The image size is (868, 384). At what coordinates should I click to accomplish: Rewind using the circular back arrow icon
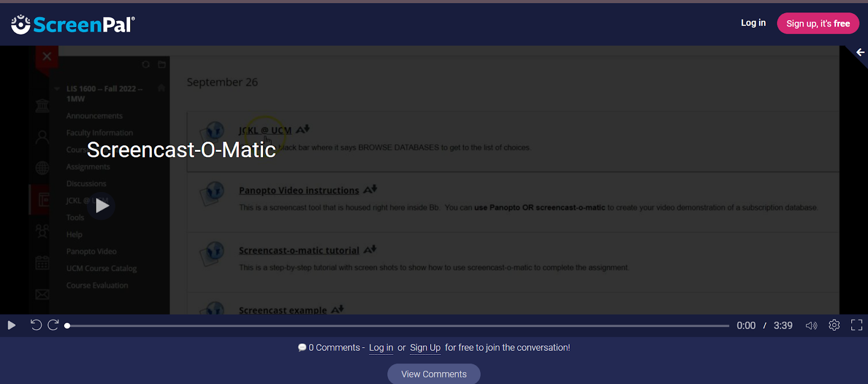point(36,325)
